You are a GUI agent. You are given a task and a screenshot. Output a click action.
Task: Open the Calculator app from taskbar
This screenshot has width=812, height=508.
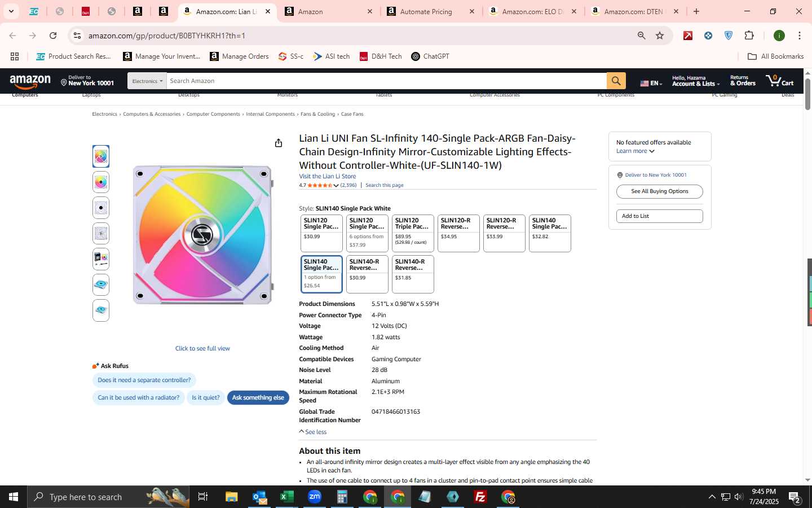(x=342, y=497)
